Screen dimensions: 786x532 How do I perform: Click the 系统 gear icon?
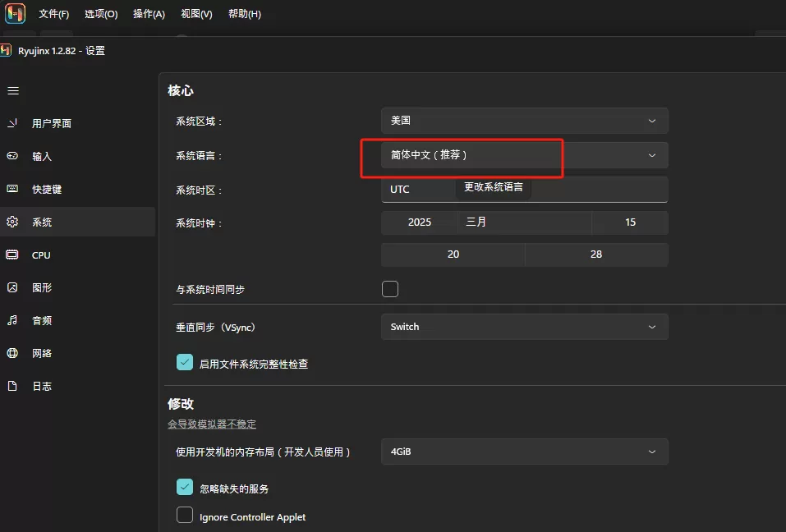tap(12, 222)
